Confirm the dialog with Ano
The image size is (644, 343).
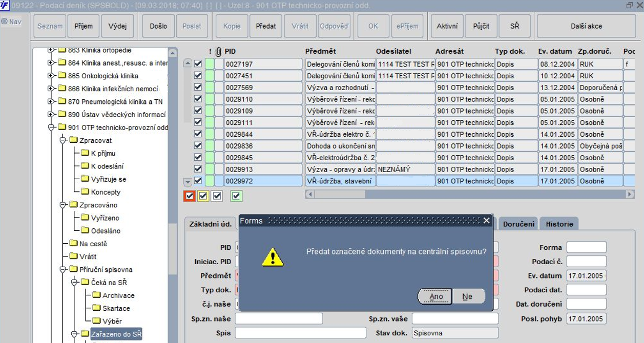click(436, 296)
